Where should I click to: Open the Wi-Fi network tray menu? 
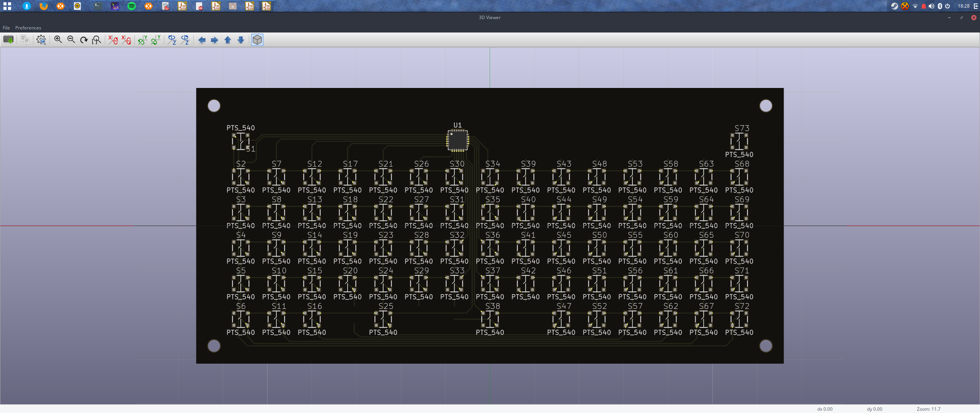(x=915, y=6)
